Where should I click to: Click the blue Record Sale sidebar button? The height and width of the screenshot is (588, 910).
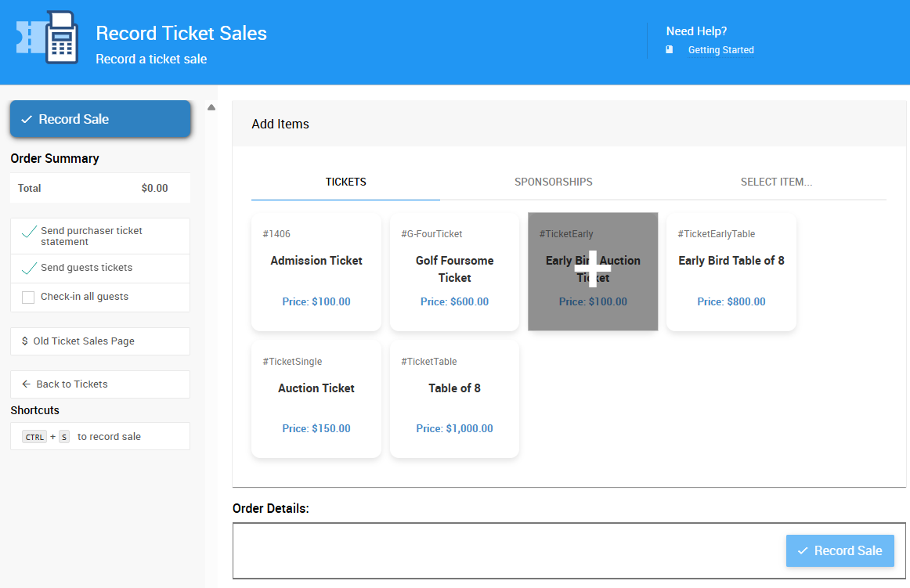tap(100, 118)
